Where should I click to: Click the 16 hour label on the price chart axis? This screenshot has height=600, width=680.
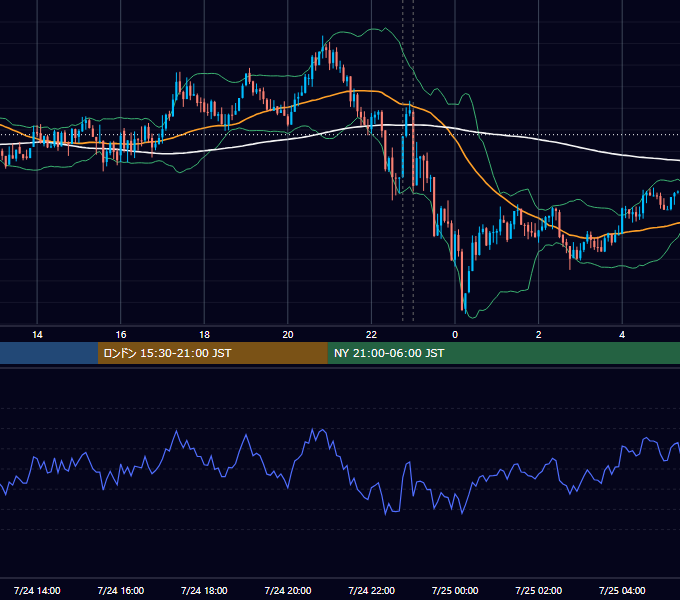(x=121, y=335)
